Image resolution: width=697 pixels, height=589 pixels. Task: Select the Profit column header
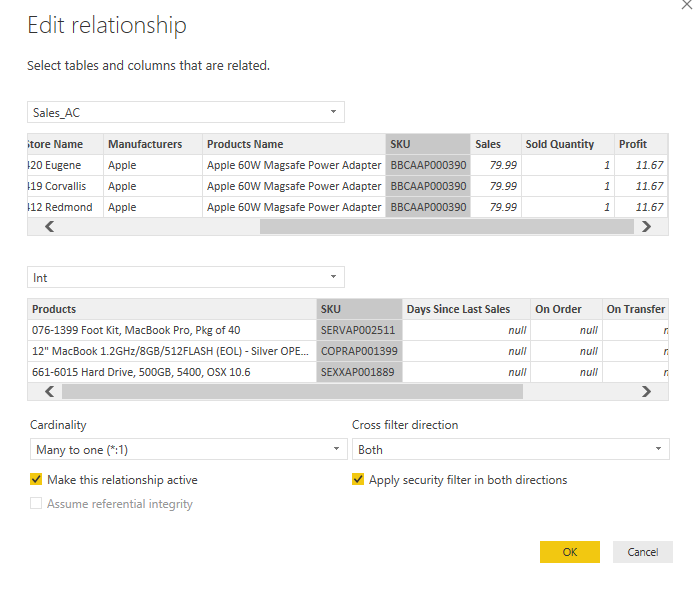pos(641,144)
